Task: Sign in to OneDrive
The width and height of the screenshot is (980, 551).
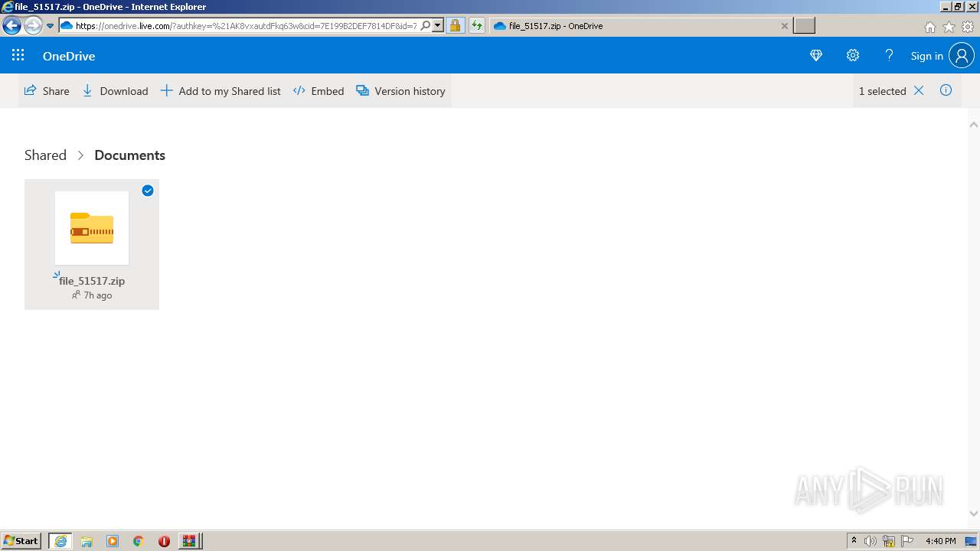Action: click(926, 56)
